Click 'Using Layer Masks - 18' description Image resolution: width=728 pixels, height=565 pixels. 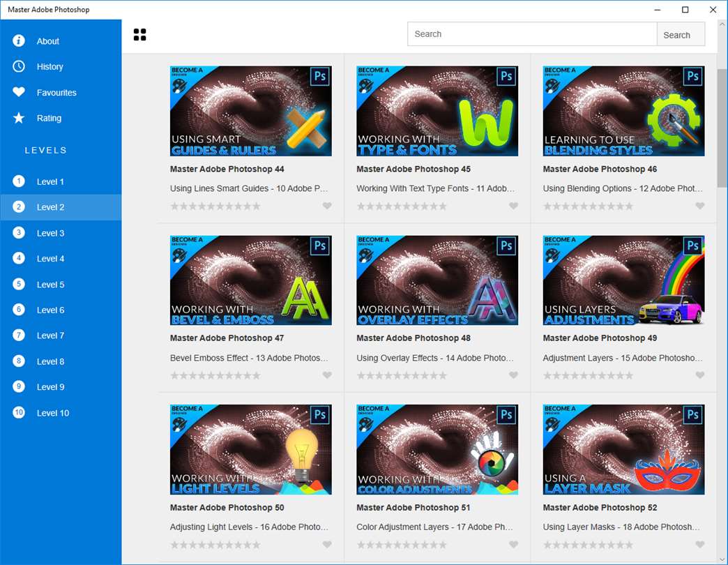(x=621, y=527)
